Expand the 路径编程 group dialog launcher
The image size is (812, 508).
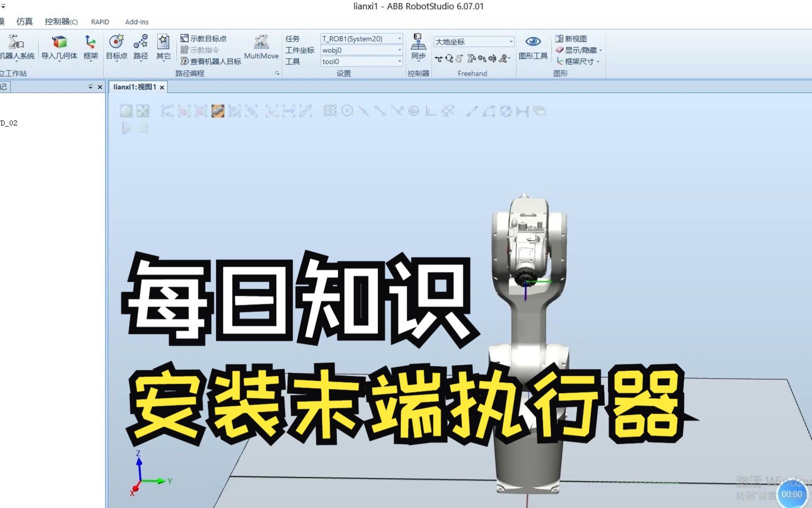pos(277,73)
